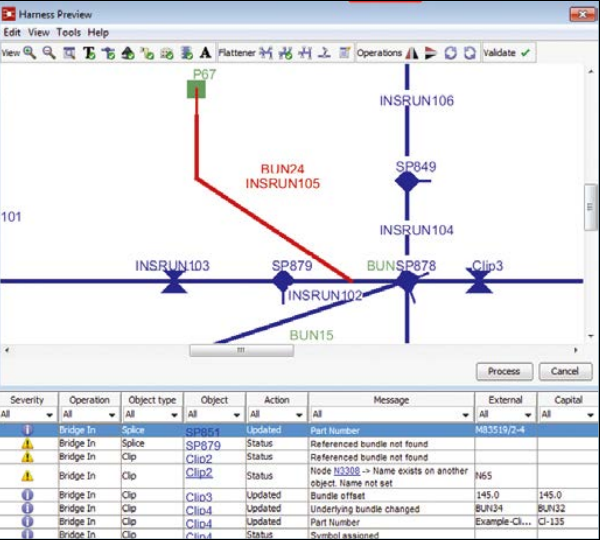Click the Validate green checkmark icon
This screenshot has width=601, height=542.
[x=525, y=52]
